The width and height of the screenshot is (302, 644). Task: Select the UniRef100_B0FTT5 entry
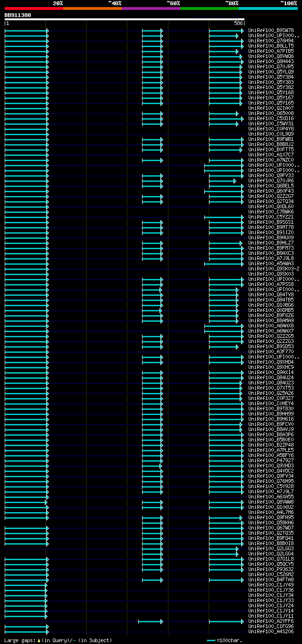click(x=271, y=149)
